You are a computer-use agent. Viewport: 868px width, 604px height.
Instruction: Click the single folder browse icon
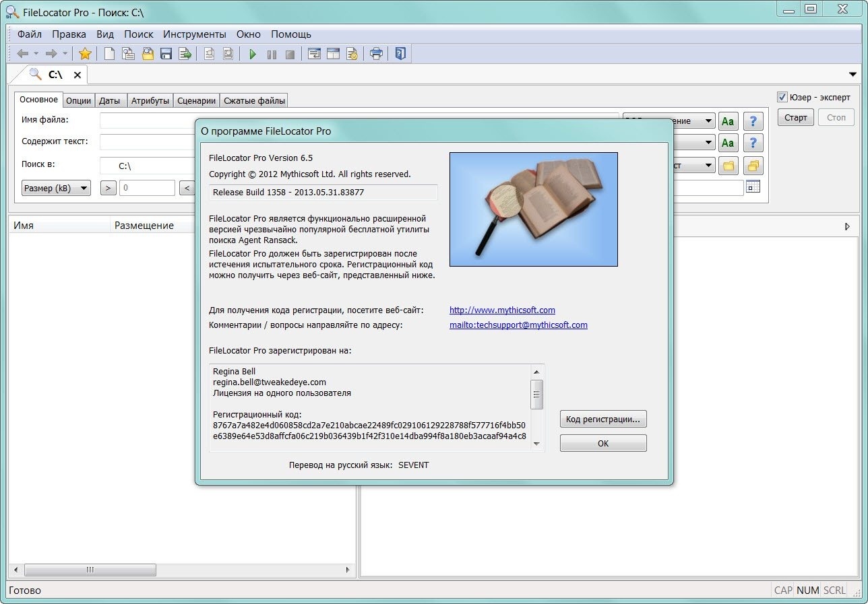[x=728, y=166]
